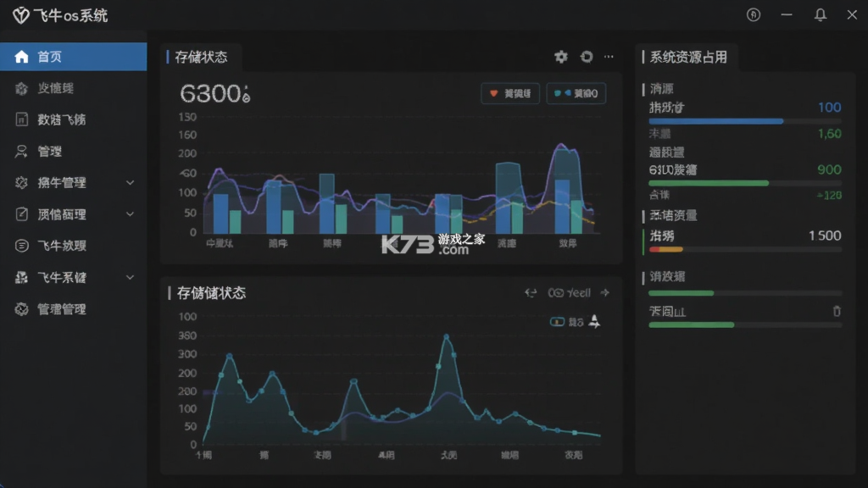Click the green progress bar under 900
868x488 pixels.
[709, 183]
